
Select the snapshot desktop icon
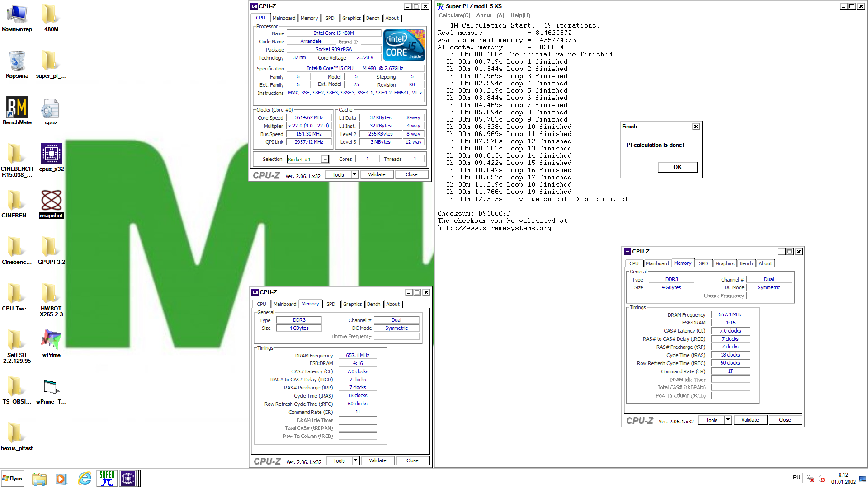[51, 204]
